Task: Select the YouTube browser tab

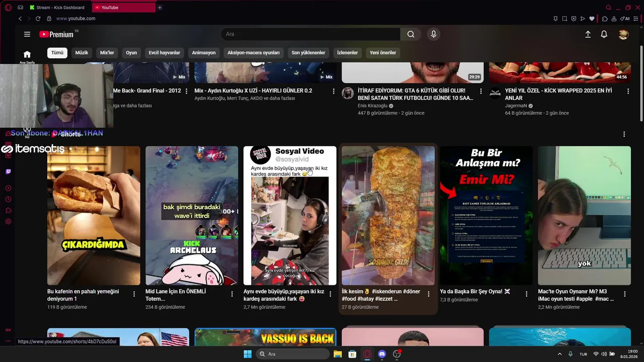Action: [124, 8]
